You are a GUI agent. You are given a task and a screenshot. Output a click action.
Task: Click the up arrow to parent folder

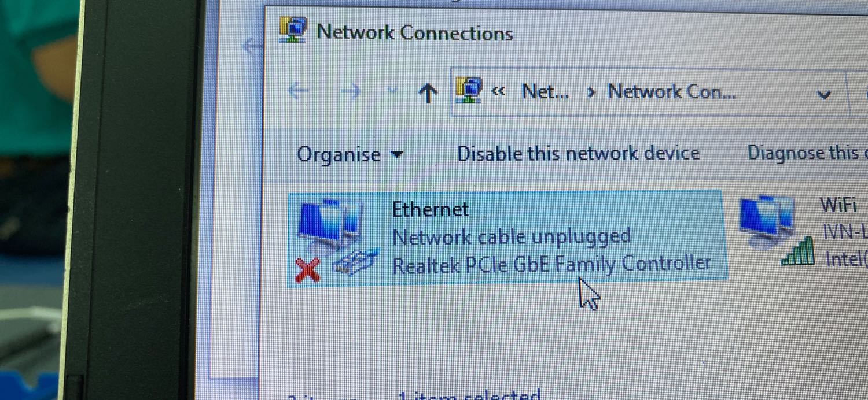[x=427, y=92]
